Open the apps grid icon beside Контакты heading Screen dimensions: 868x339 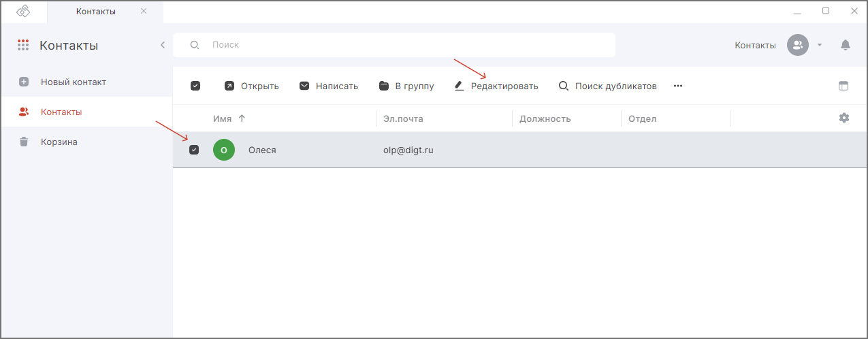[x=23, y=46]
